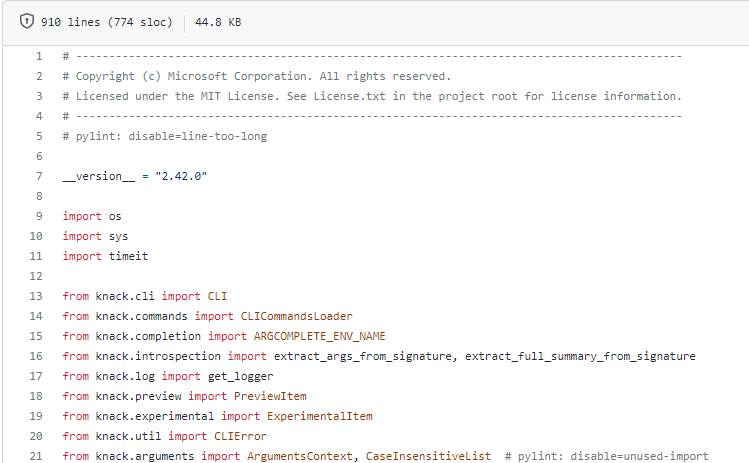Jump to line number 9
The height and width of the screenshot is (463, 749).
pos(38,216)
